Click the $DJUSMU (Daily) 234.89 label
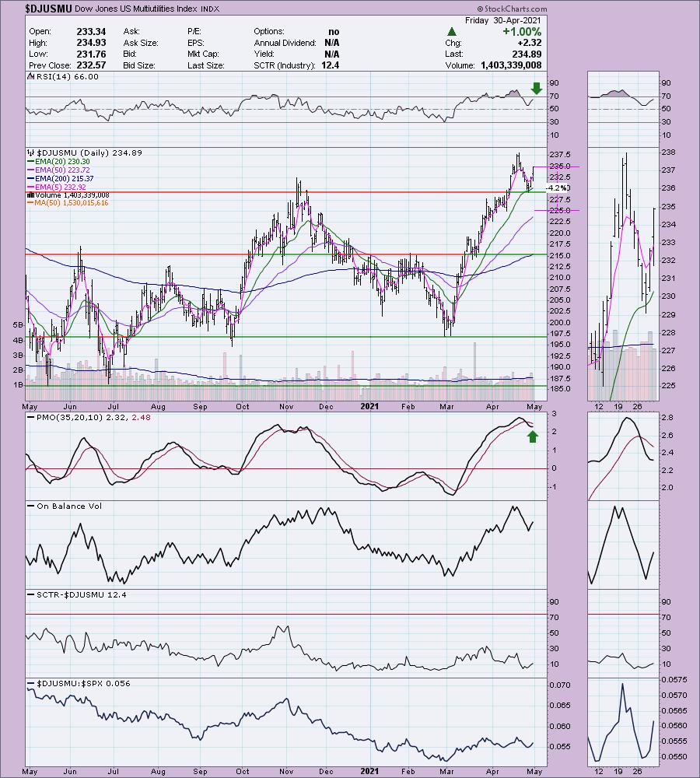 coord(85,152)
